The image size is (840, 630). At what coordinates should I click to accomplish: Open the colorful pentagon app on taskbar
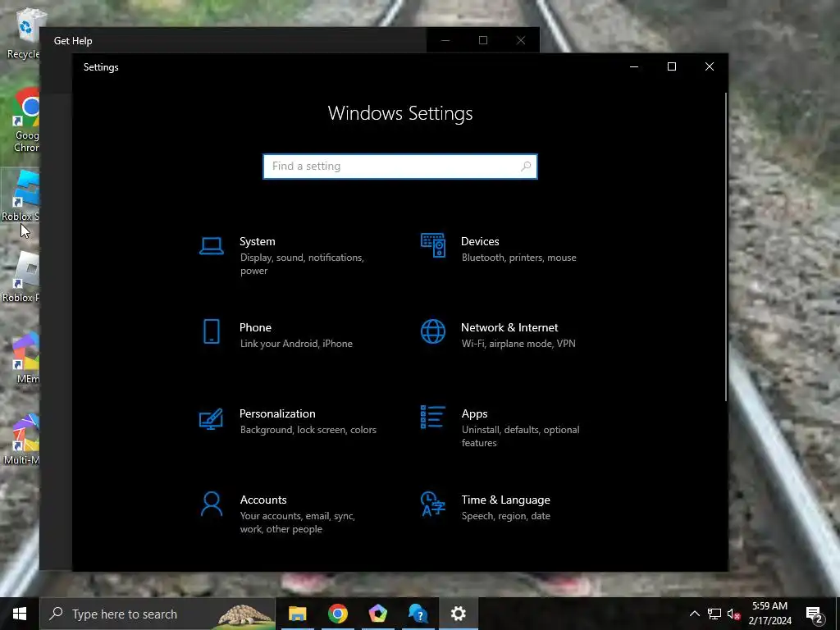point(377,614)
